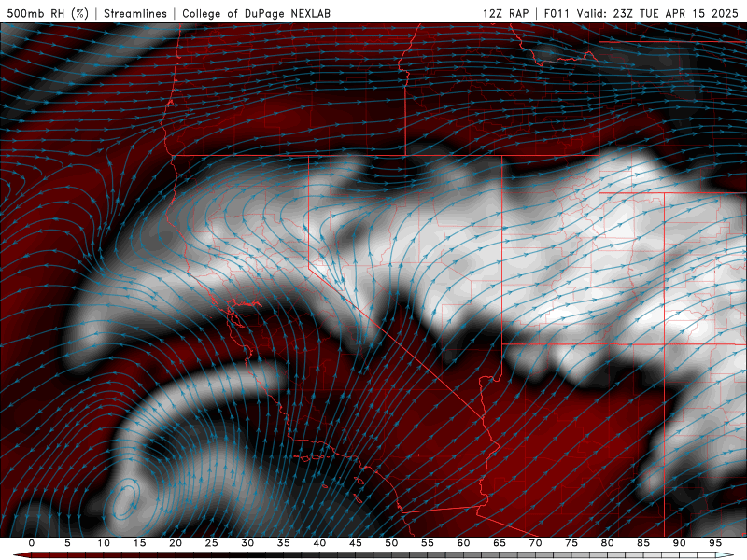The height and width of the screenshot is (560, 747).
Task: Click the "80" label on the color scale
Action: (608, 543)
